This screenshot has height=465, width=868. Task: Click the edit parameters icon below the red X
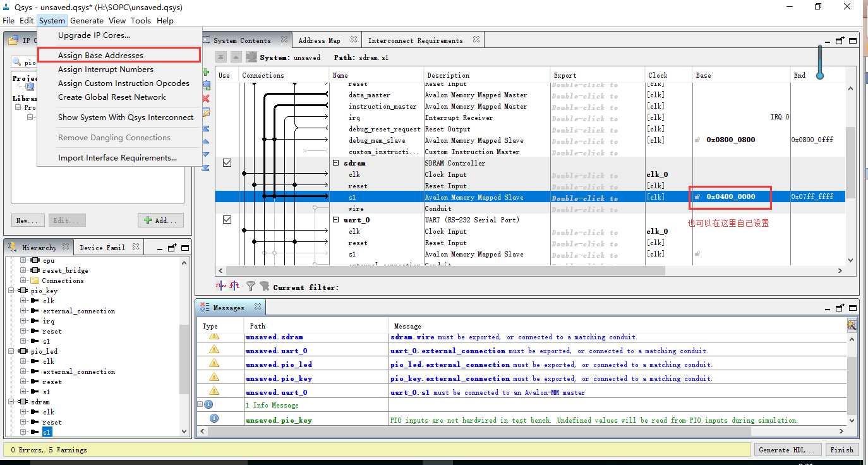point(205,113)
